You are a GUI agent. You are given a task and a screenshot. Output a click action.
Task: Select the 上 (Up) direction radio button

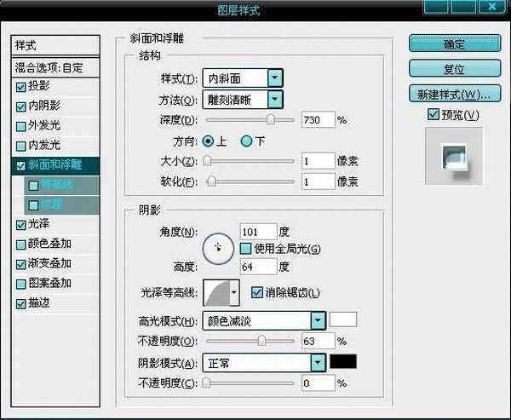pos(208,141)
